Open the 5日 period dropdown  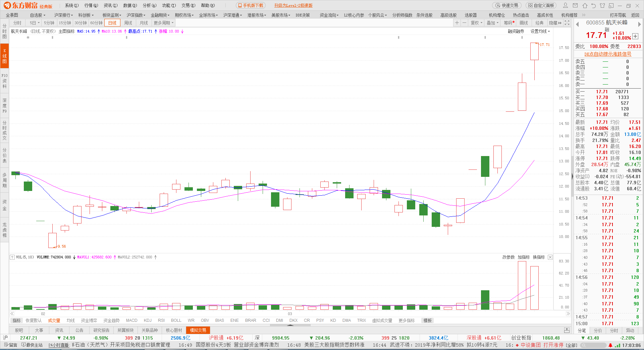35,23
